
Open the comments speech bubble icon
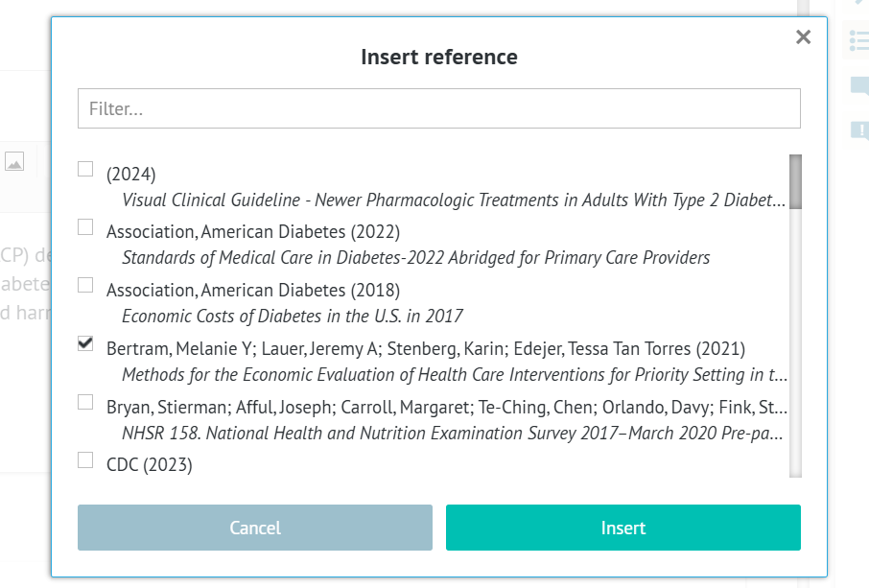pyautogui.click(x=858, y=87)
